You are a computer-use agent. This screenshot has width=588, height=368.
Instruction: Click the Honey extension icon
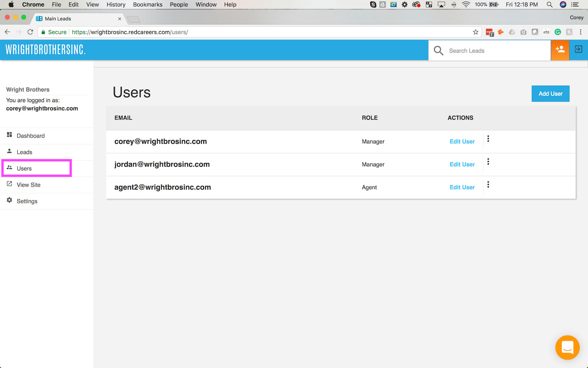(569, 32)
